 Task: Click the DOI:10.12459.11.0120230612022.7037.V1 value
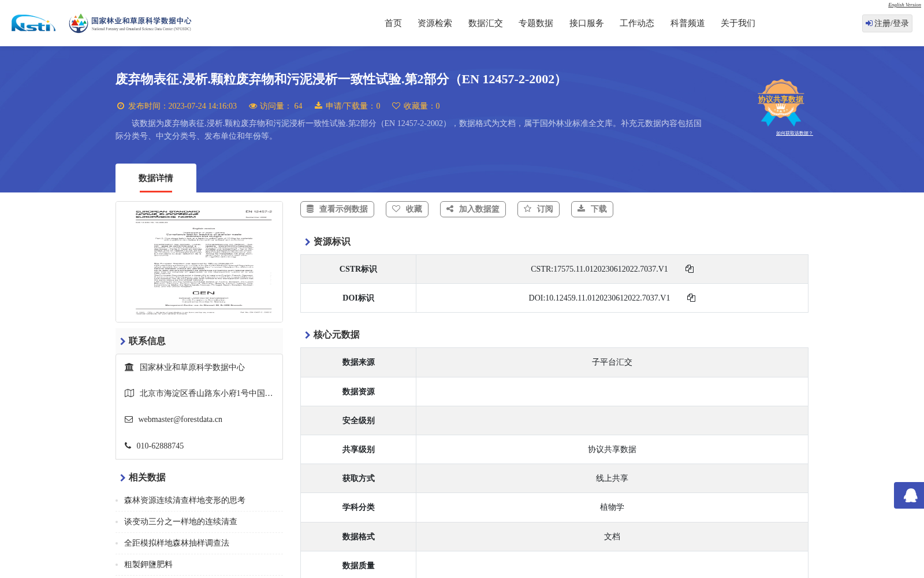click(599, 298)
